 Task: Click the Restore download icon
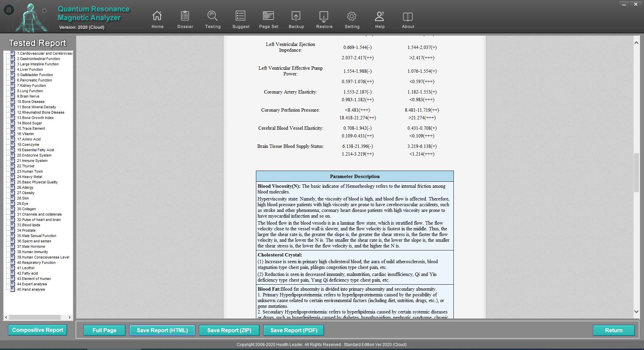pos(324,16)
